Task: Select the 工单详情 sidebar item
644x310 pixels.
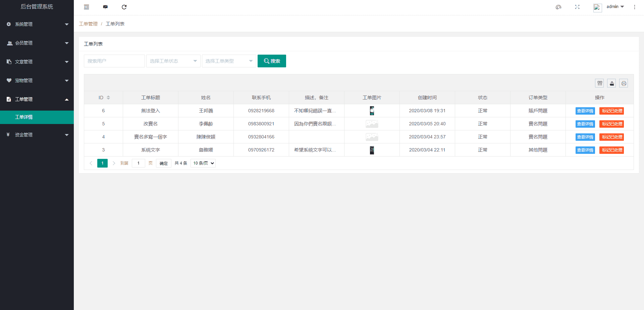Action: (x=37, y=117)
